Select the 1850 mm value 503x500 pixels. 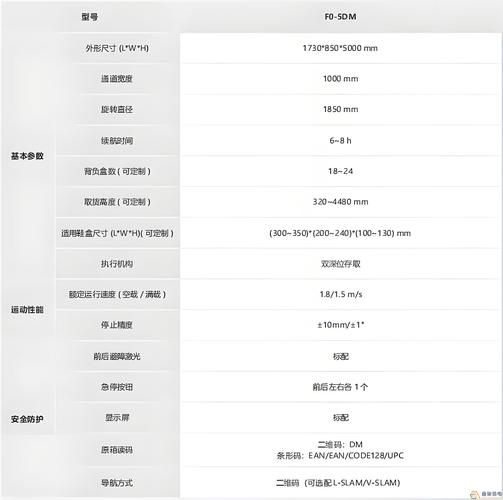pos(340,109)
